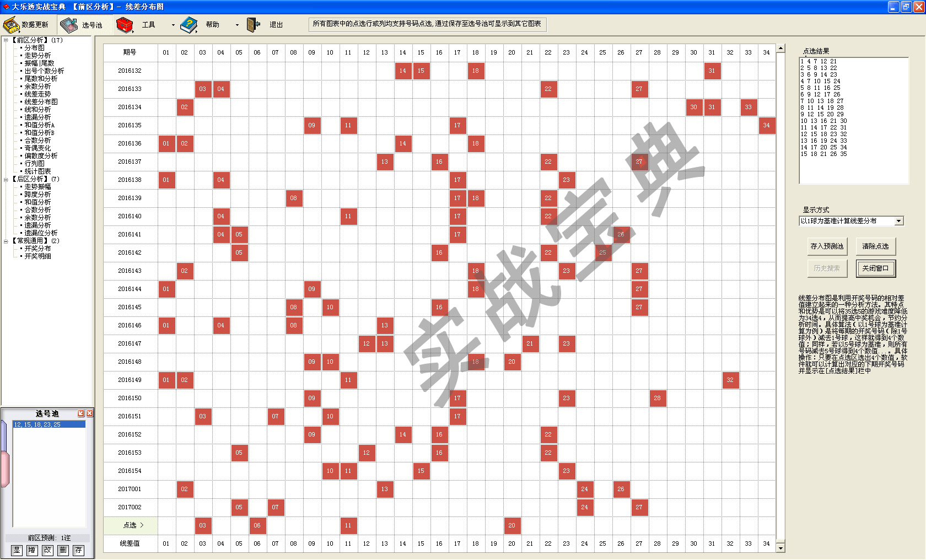Open 和值分析A tree item
Viewport: 926px width, 560px height.
(39, 125)
